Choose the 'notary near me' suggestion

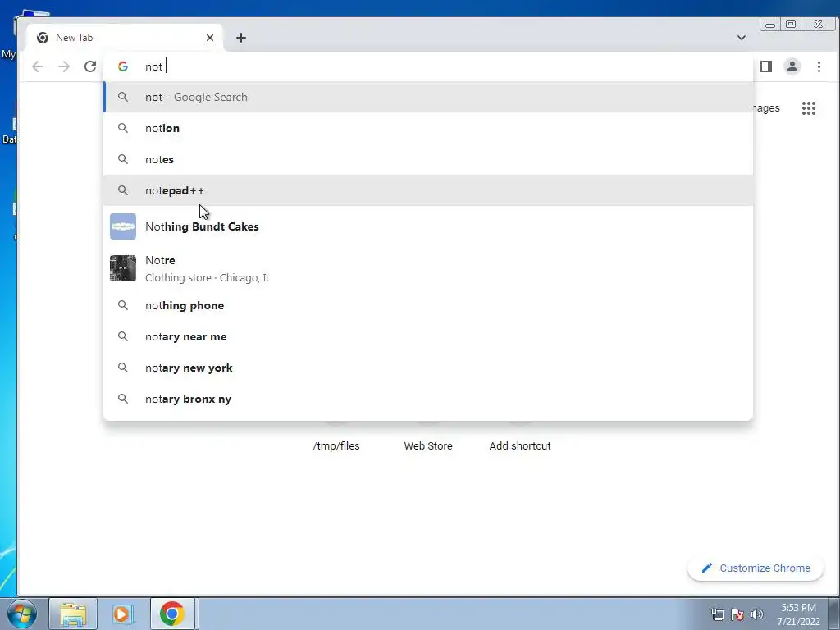pyautogui.click(x=428, y=336)
